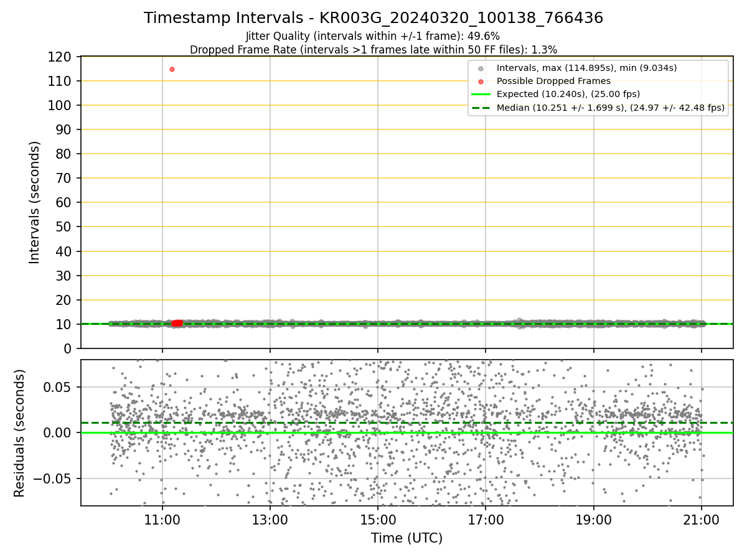Select the 'Jitter Quality' subtitle line showing 49.6%
747x560 pixels.
coord(373,36)
